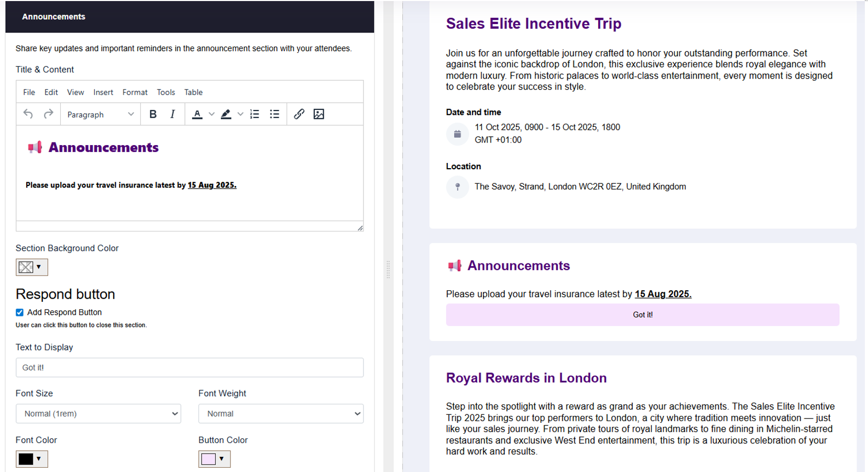This screenshot has width=868, height=472.
Task: Open the Paragraph style dropdown
Action: point(100,115)
